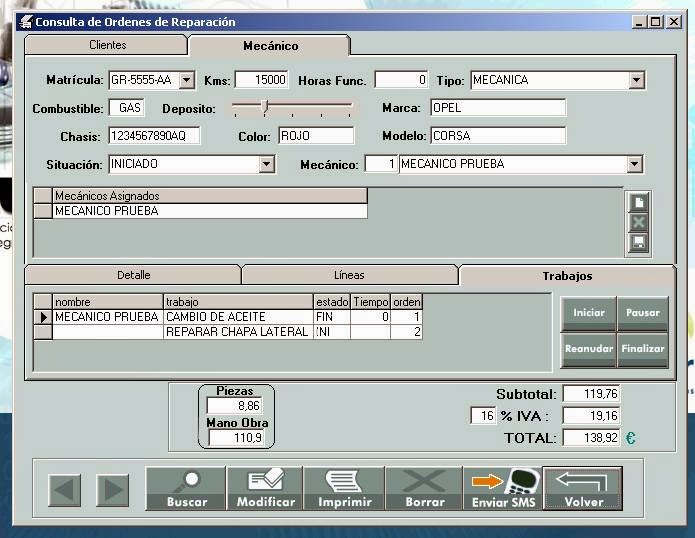
Task: Click the application icon in title bar
Action: point(27,21)
